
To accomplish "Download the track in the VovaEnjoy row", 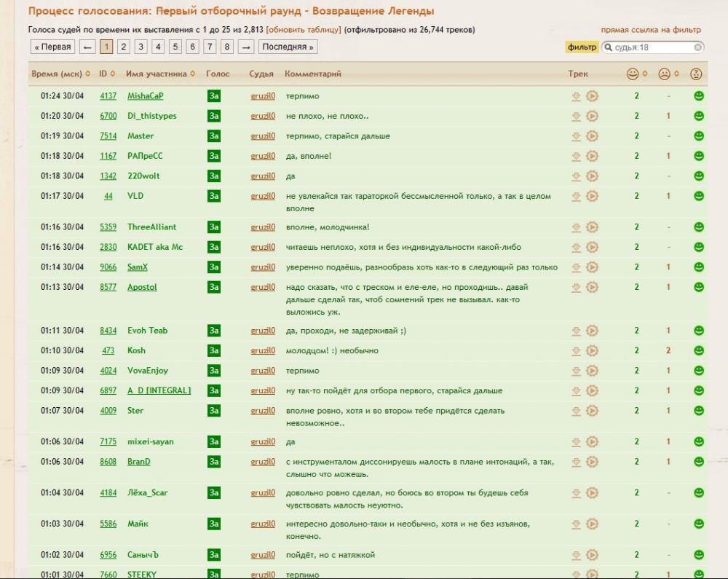I will coord(576,371).
